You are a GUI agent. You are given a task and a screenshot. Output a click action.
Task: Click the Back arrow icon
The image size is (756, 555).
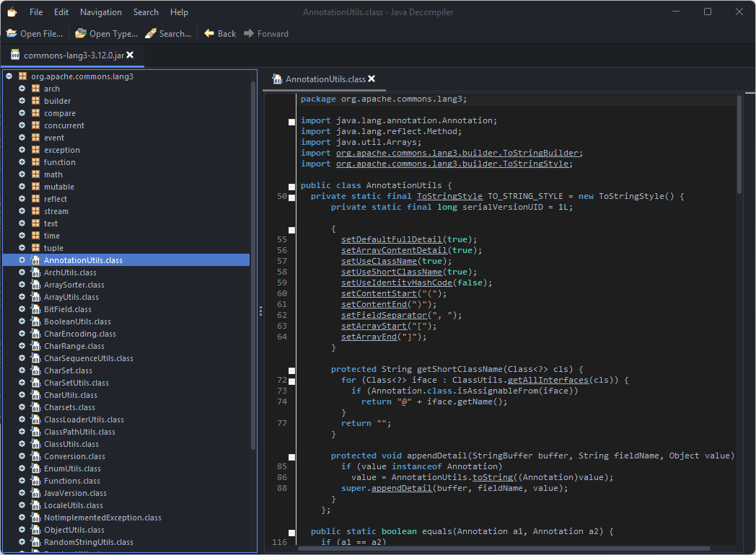tap(209, 33)
